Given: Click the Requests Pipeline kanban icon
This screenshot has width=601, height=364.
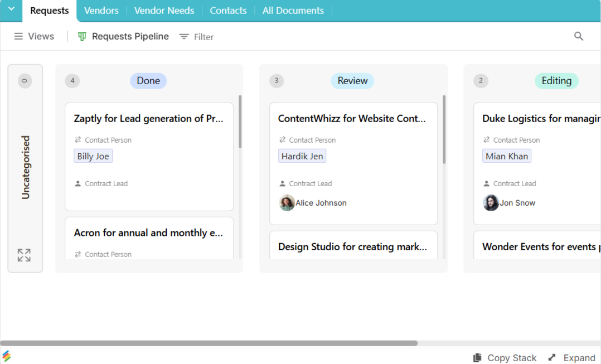Looking at the screenshot, I should [x=82, y=36].
